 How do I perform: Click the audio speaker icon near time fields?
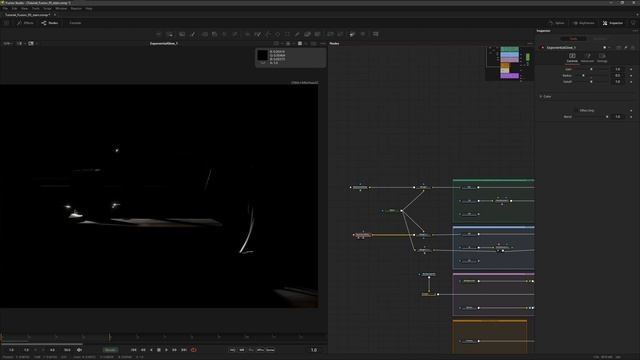pos(79,350)
